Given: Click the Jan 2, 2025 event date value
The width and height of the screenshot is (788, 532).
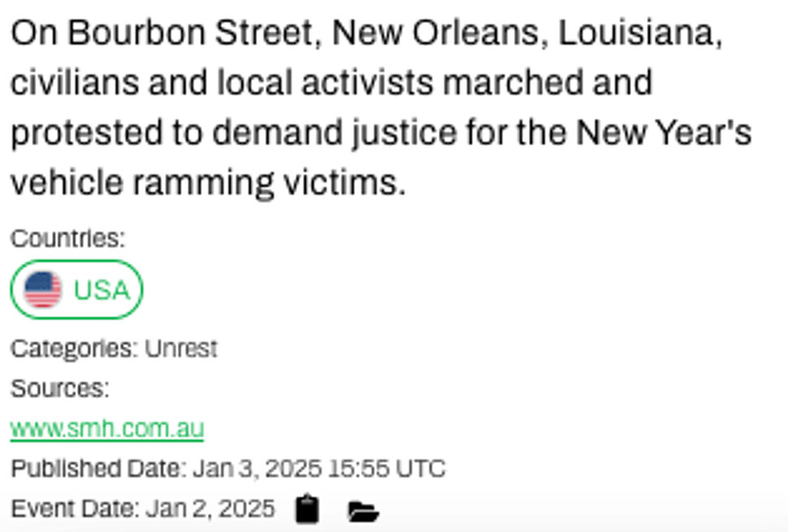Looking at the screenshot, I should tap(210, 509).
